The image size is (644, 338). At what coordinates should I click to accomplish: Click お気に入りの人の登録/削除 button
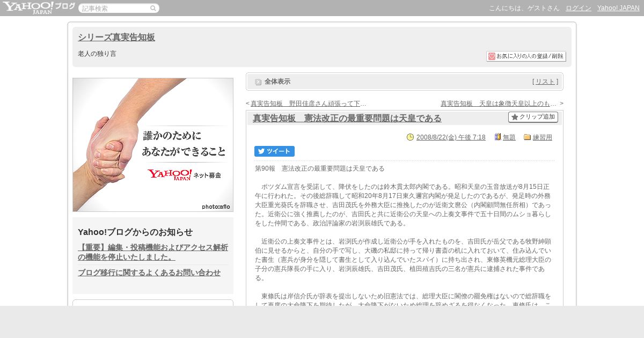[526, 56]
